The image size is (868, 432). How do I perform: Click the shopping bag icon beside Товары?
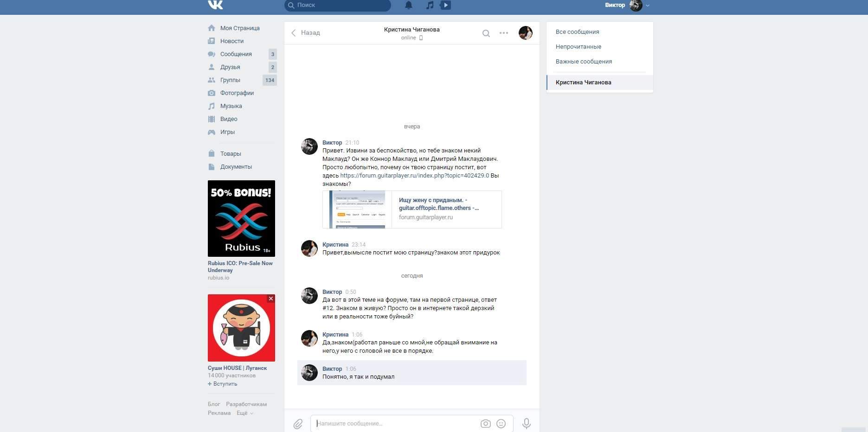tap(212, 153)
